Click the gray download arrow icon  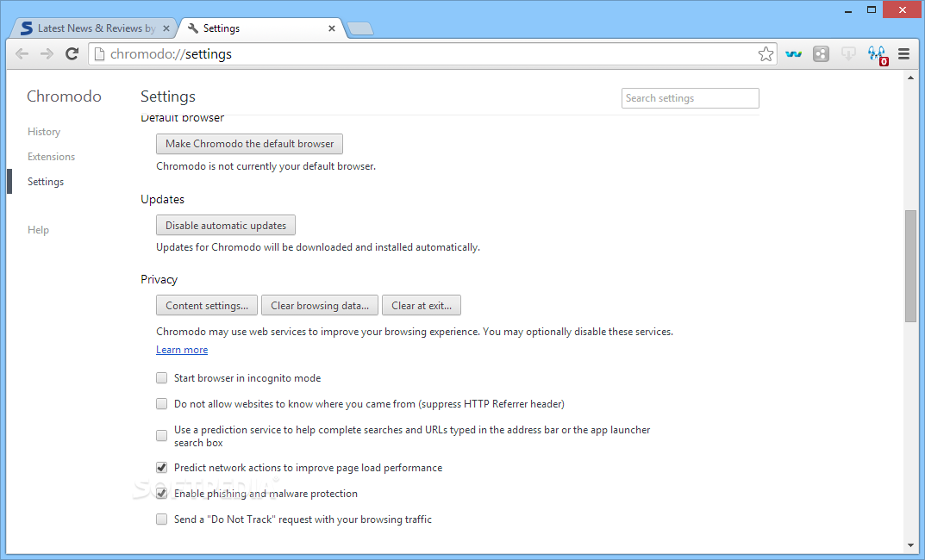pos(848,54)
